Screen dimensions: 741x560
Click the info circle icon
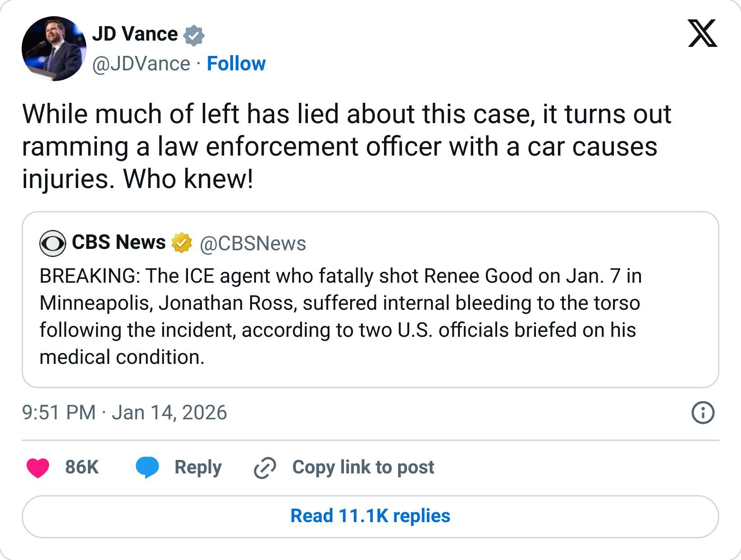click(x=703, y=413)
